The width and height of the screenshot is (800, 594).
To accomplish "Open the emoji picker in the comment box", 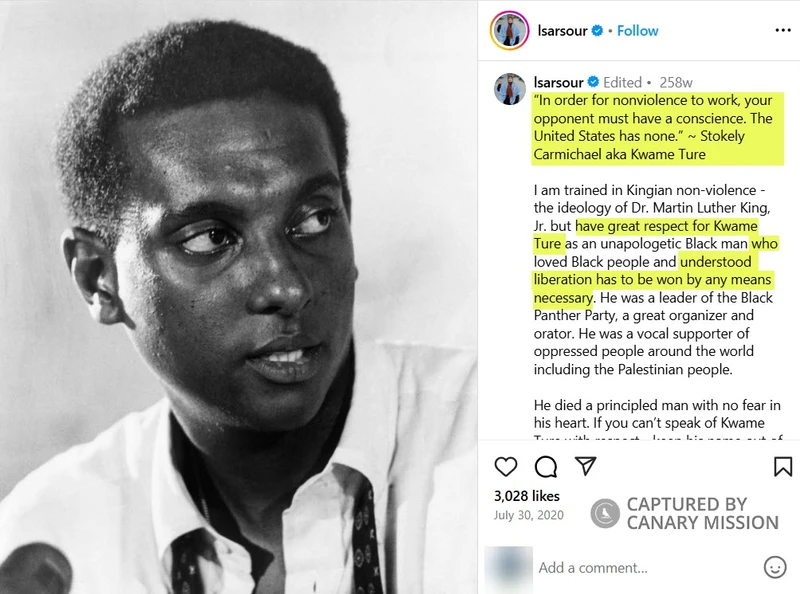I will 775,567.
